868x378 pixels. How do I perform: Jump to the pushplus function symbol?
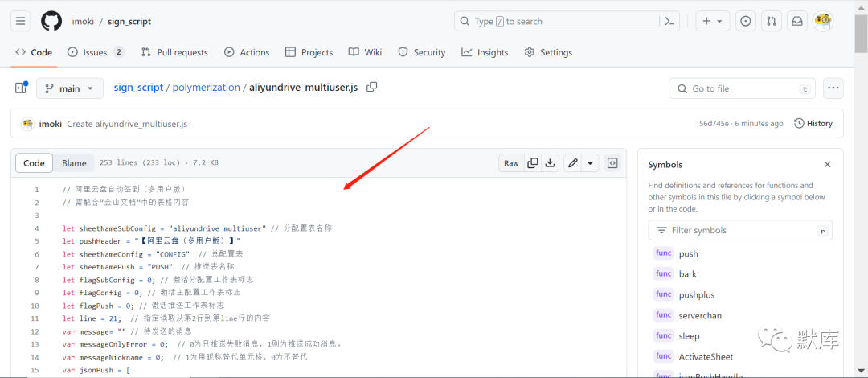696,295
